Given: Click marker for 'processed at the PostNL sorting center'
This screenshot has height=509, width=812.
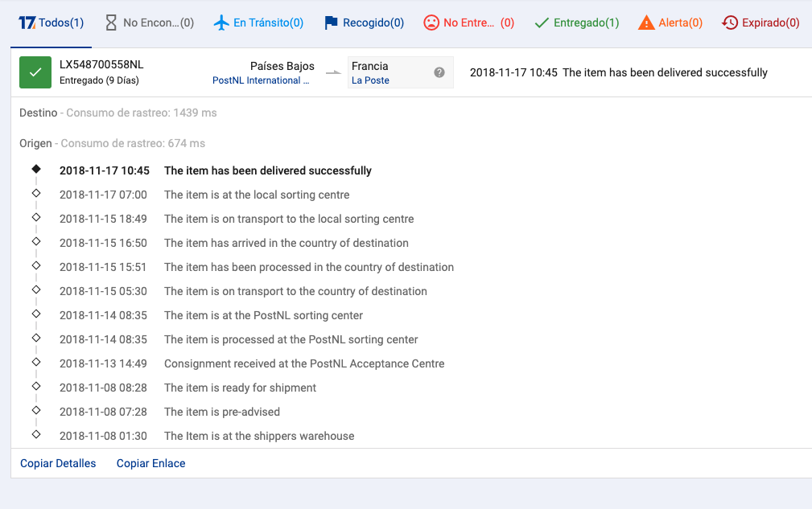Looking at the screenshot, I should click(36, 339).
